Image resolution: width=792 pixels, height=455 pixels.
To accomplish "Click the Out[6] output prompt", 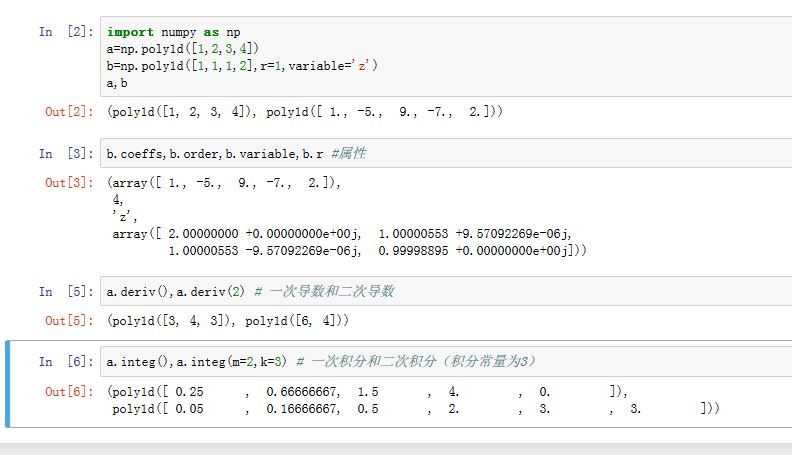I will 67,391.
